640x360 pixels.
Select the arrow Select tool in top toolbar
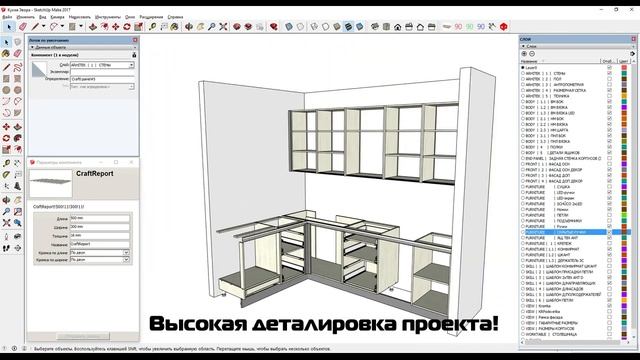[x=9, y=27]
